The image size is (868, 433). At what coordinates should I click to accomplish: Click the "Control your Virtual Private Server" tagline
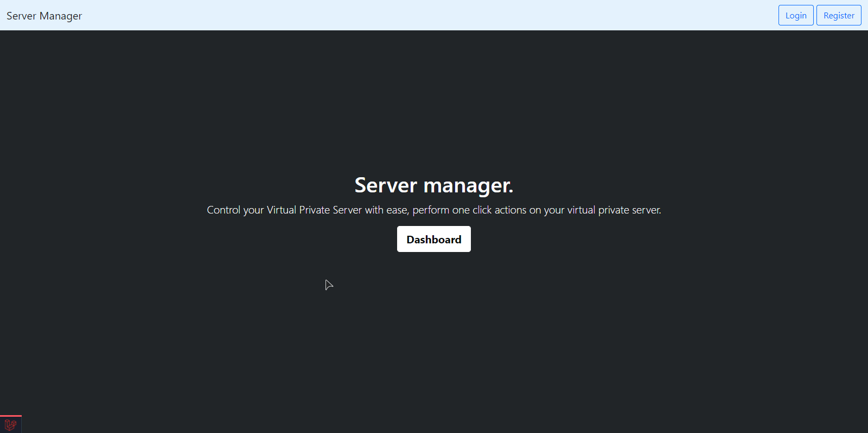pyautogui.click(x=434, y=210)
